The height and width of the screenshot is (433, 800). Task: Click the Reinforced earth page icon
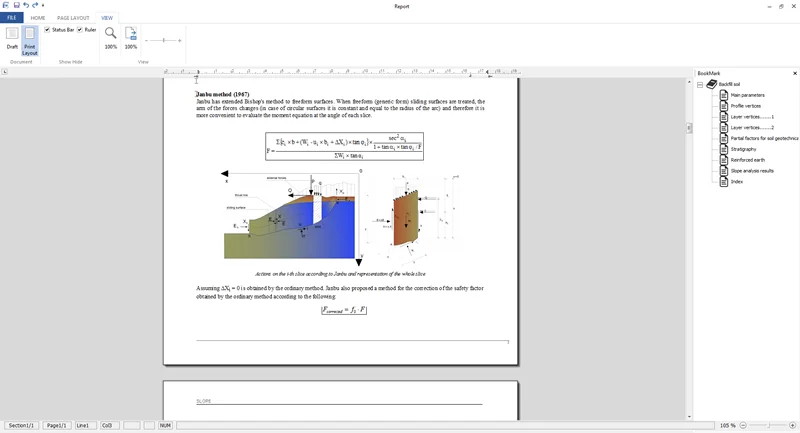pos(723,160)
